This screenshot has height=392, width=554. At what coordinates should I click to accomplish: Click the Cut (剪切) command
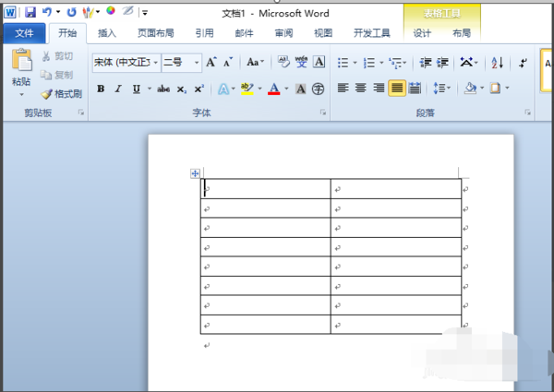point(57,56)
